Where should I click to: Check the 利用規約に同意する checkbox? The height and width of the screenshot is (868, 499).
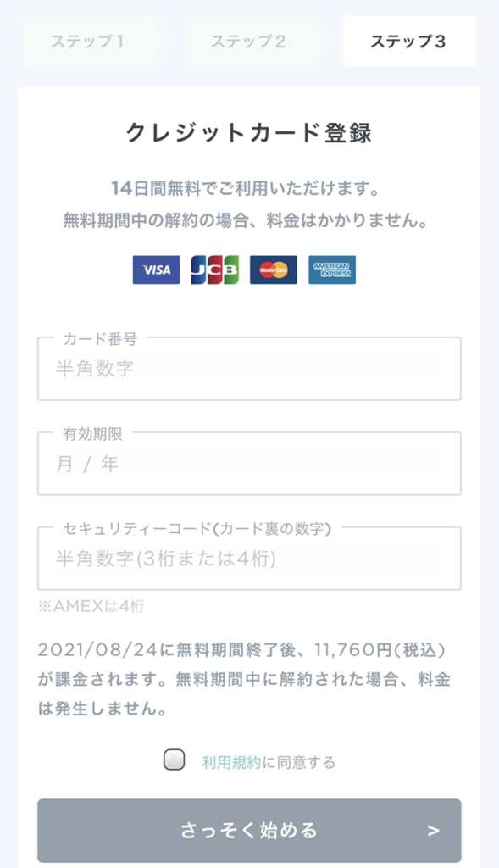[175, 759]
